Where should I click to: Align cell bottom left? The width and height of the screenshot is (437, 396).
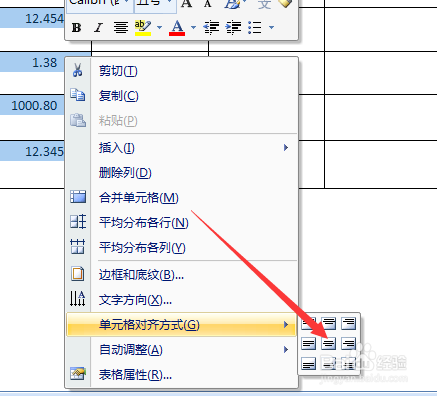pos(309,363)
